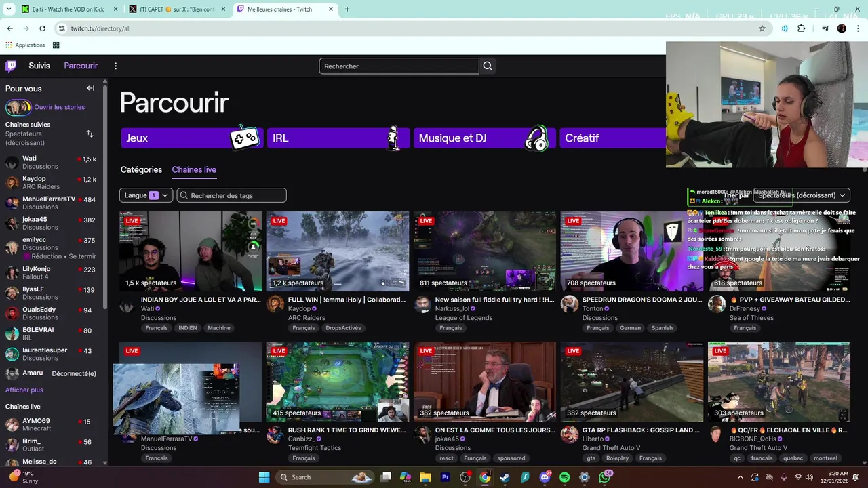The height and width of the screenshot is (488, 868).
Task: Click the DropsActivés tag on Kaydop's stream
Action: [x=343, y=328]
